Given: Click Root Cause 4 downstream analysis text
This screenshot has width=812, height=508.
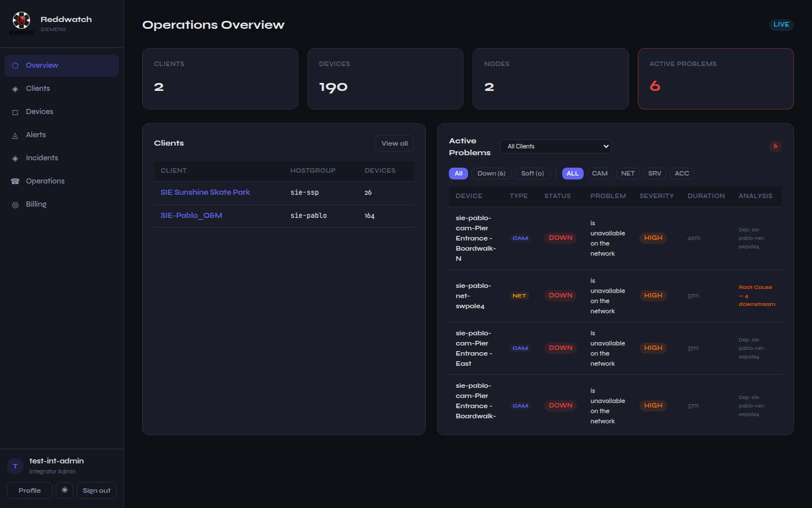Looking at the screenshot, I should (757, 296).
